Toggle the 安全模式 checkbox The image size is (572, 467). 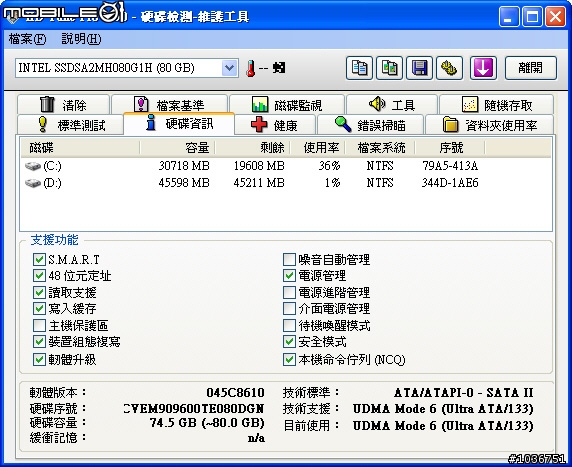[289, 341]
